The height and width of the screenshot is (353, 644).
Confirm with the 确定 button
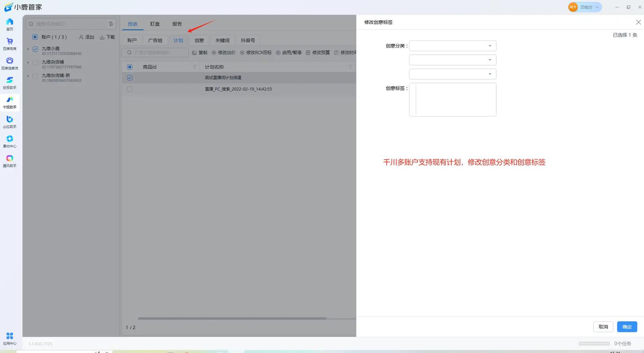tap(627, 327)
